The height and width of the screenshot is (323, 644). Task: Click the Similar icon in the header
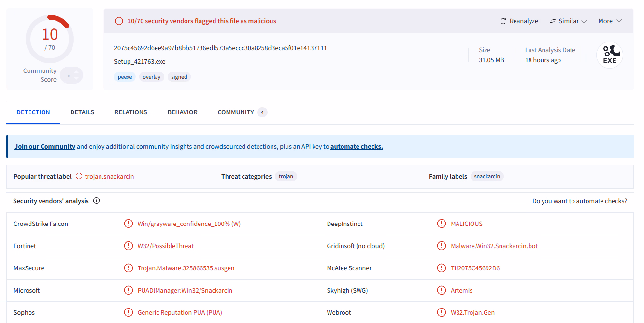553,21
